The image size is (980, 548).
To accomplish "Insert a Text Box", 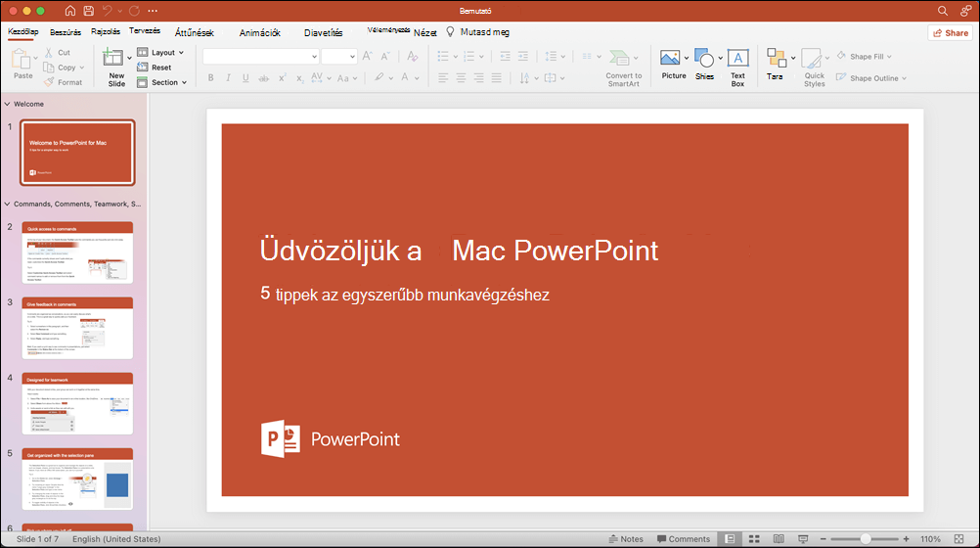I will [737, 68].
